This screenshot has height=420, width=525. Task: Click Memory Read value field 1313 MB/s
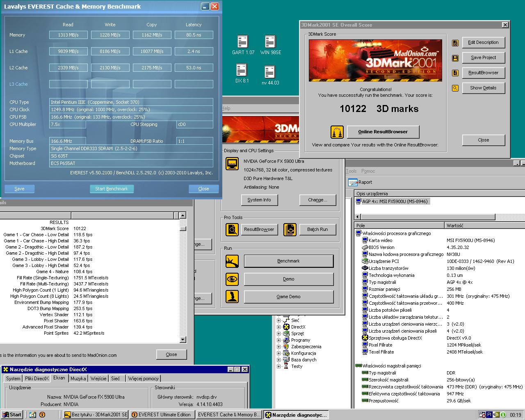click(68, 35)
